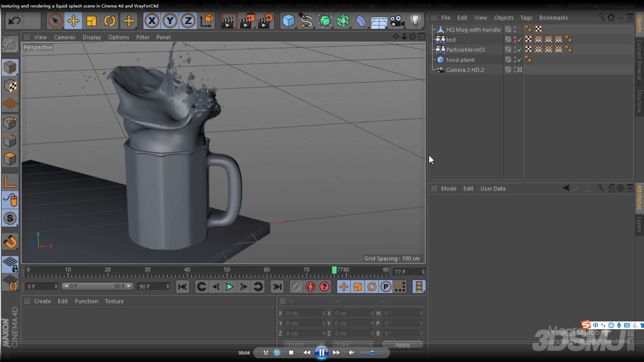Enable record keyframe button
Screen dimensions: 644x362
(296, 287)
